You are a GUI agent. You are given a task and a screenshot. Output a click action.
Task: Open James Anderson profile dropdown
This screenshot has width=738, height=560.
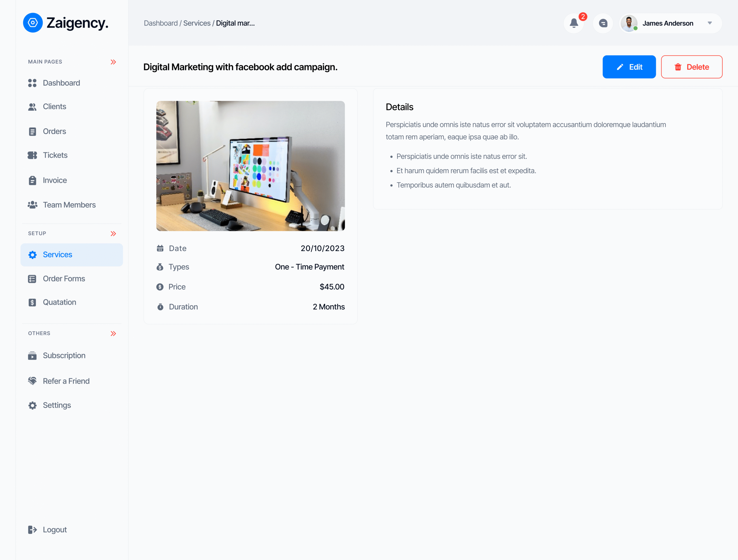coord(709,23)
